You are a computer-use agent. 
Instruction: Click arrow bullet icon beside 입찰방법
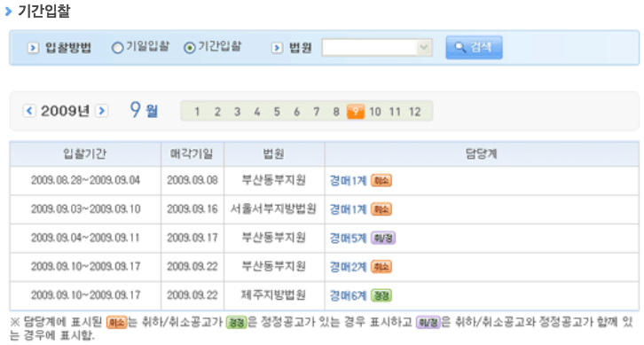tap(33, 48)
